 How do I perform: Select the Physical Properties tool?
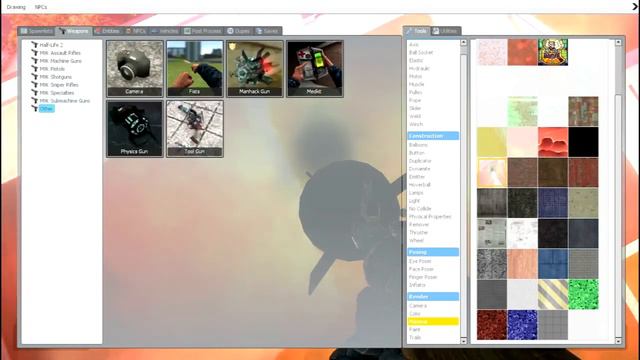[430, 217]
